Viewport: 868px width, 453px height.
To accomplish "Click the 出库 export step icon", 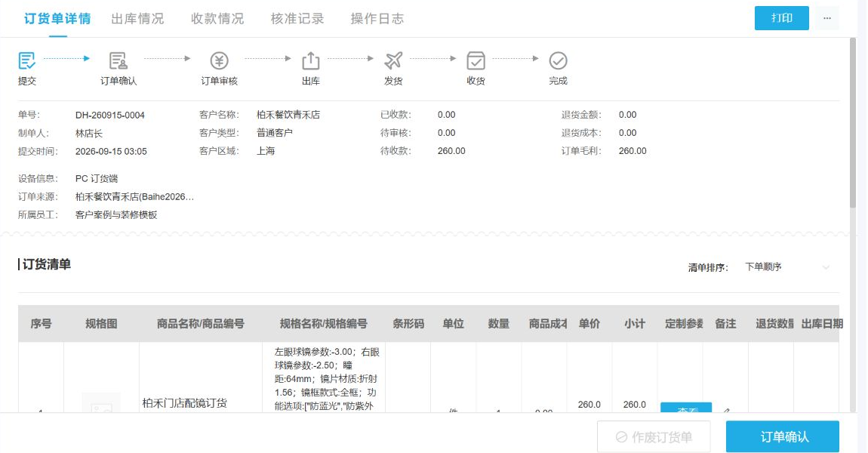I will [x=310, y=60].
